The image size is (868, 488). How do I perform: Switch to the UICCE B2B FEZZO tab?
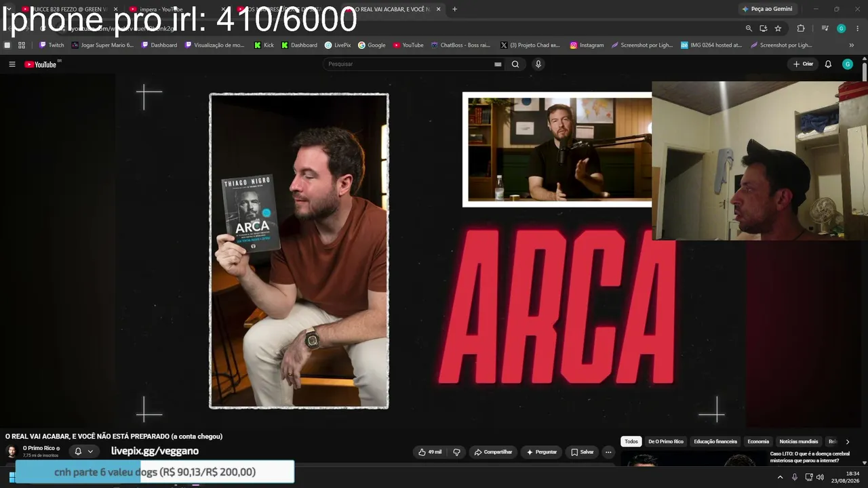(x=68, y=9)
